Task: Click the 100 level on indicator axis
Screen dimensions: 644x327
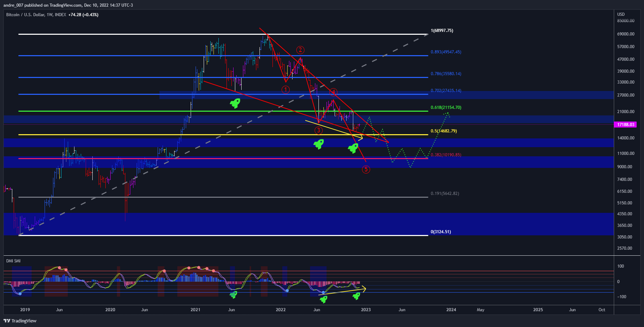Action: (621, 266)
